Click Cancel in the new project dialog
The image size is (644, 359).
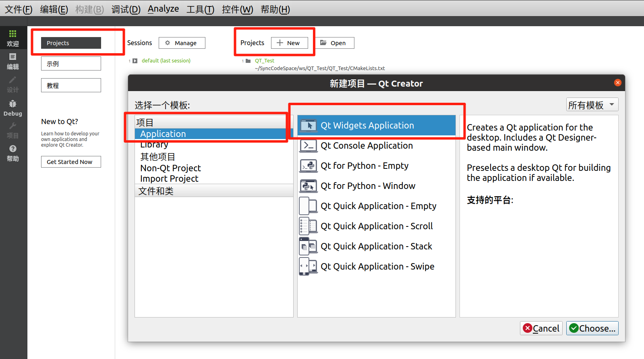(x=541, y=328)
